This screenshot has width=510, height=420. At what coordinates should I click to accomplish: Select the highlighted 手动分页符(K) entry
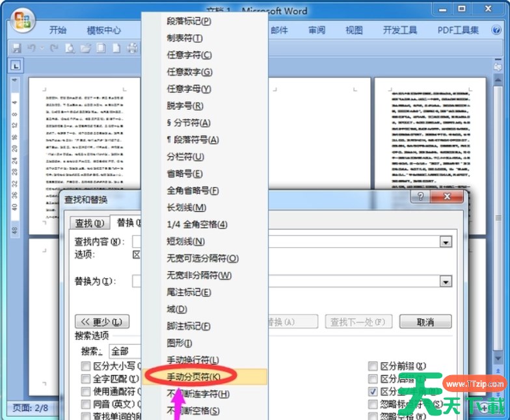[205, 377]
